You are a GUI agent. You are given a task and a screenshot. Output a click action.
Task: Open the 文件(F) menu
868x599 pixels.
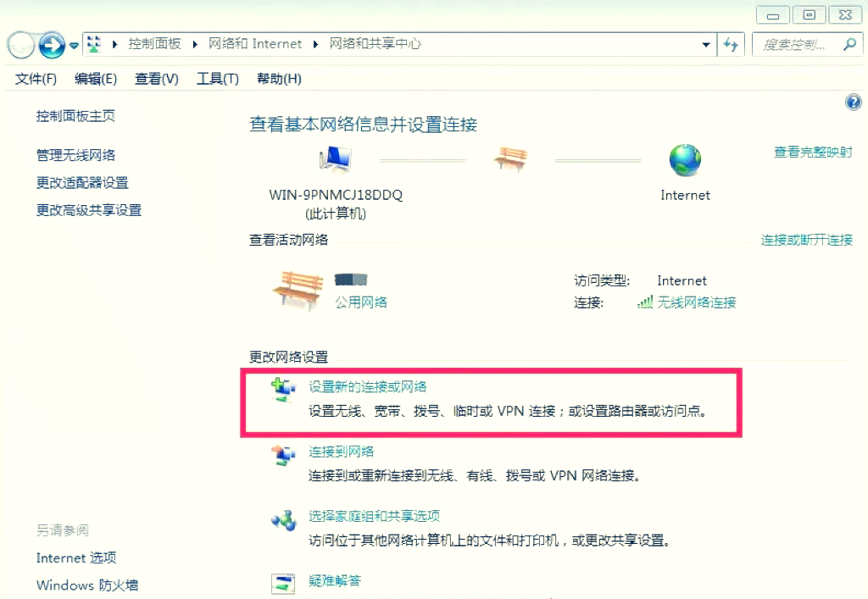tap(36, 79)
